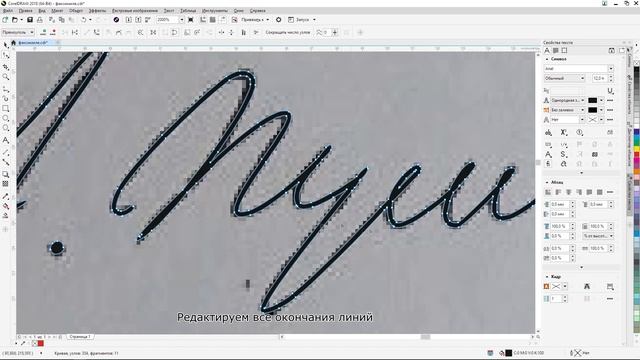Open the View menu
The image size is (640, 360).
pos(42,11)
